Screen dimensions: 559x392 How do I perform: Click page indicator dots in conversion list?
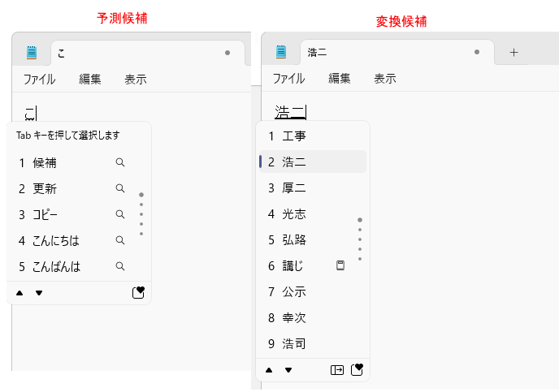tap(360, 239)
